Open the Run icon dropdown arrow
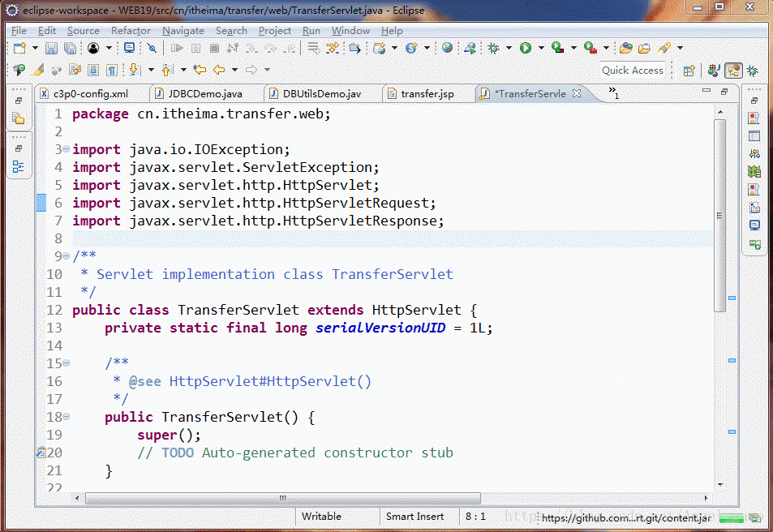The height and width of the screenshot is (532, 773). pyautogui.click(x=541, y=48)
